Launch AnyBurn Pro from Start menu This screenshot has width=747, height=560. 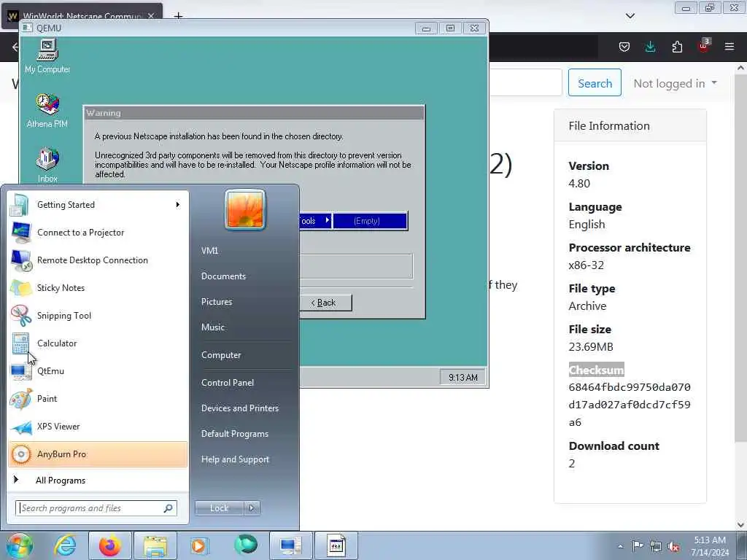(x=98, y=454)
